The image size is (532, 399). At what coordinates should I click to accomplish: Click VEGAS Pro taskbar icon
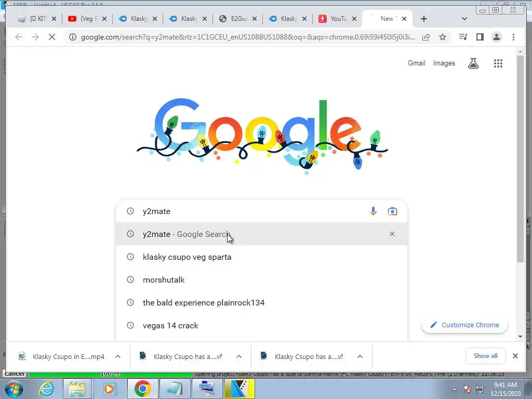coord(239,389)
